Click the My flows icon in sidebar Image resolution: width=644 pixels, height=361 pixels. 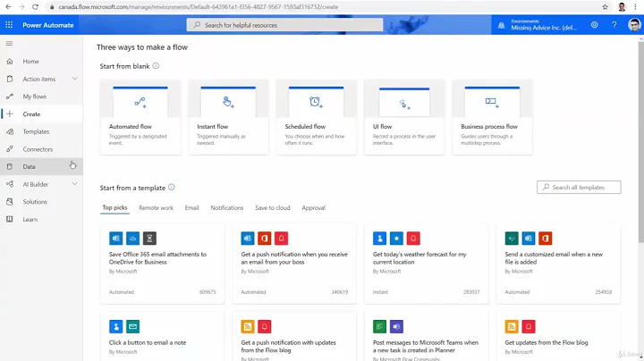[10, 97]
